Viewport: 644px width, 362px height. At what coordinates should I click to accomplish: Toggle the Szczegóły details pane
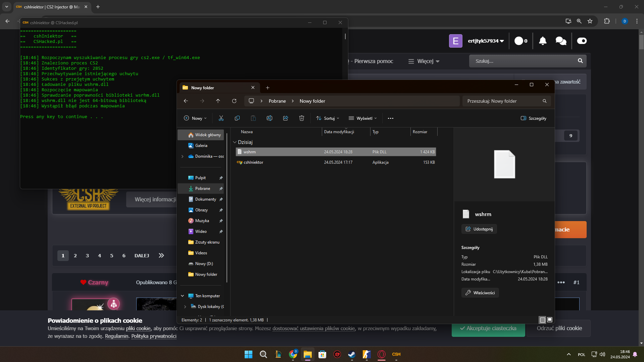point(533,118)
